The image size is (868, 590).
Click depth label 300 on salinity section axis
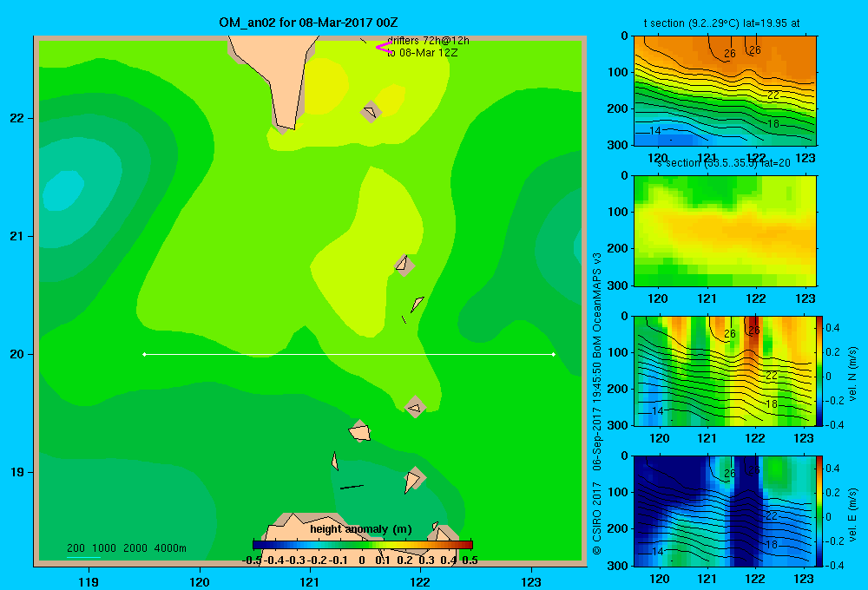(618, 285)
